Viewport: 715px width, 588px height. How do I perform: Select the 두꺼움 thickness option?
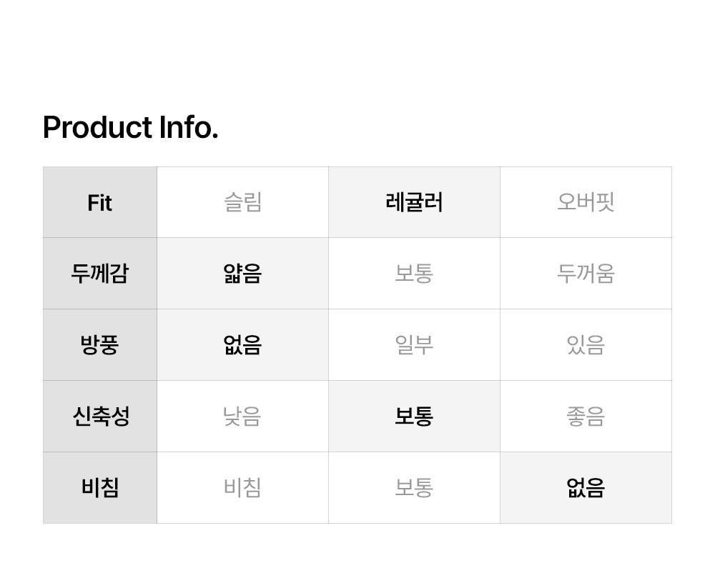[x=586, y=274]
